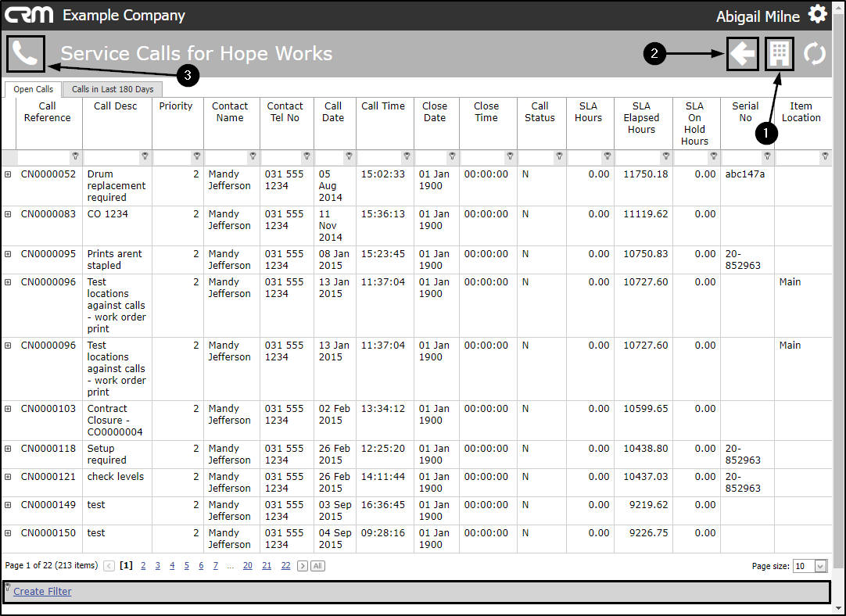Open the company building icon
846x616 pixels.
tap(779, 53)
